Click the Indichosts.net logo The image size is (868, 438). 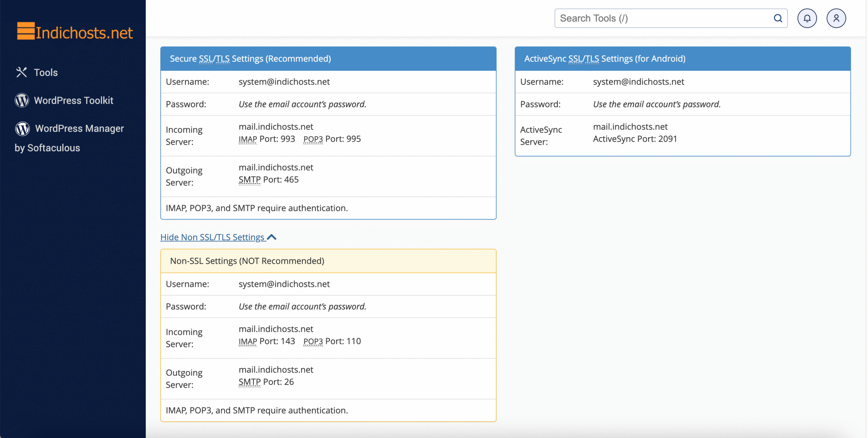pyautogui.click(x=75, y=32)
